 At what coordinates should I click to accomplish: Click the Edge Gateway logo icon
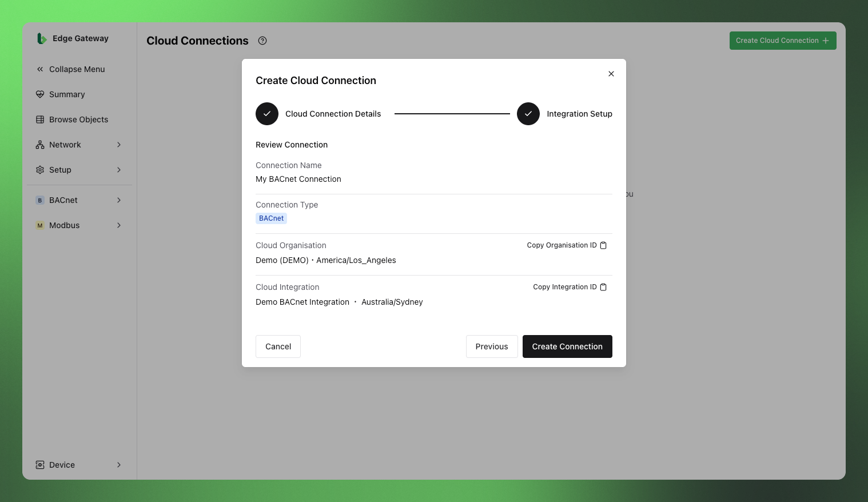(41, 38)
